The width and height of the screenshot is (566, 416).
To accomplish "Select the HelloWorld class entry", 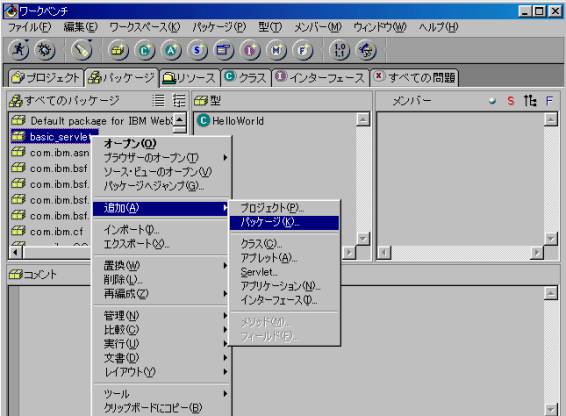I will point(231,121).
